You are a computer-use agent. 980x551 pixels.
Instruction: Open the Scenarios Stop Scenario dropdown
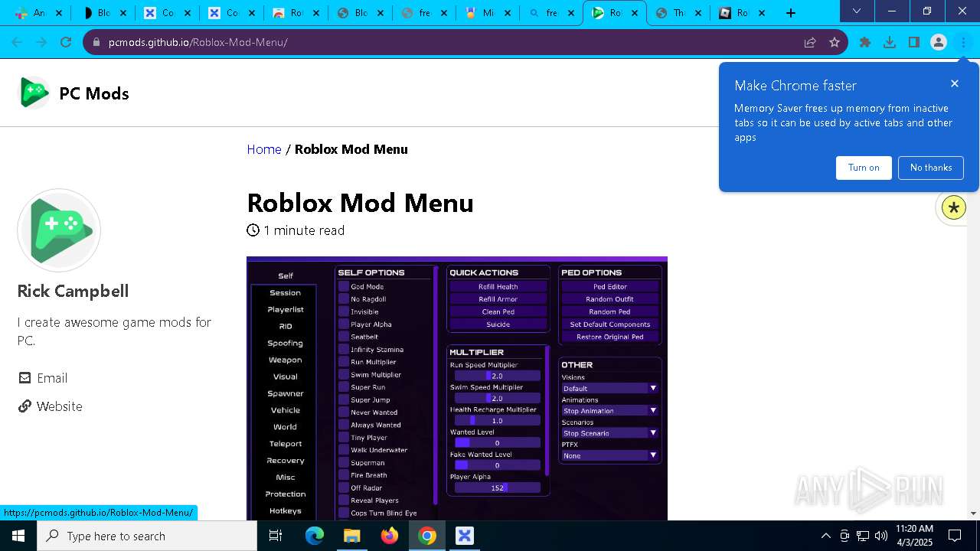coord(610,433)
